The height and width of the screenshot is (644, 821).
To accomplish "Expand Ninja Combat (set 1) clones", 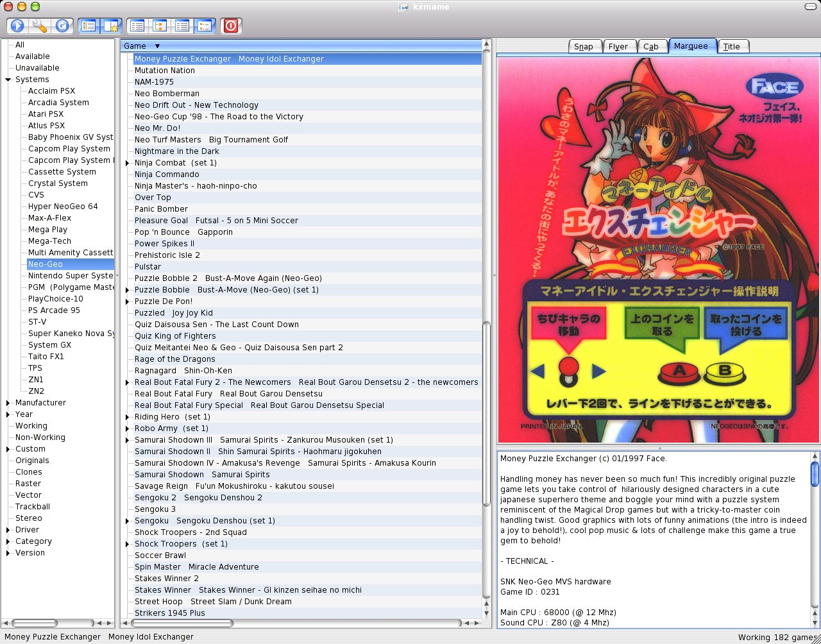I will coord(128,163).
